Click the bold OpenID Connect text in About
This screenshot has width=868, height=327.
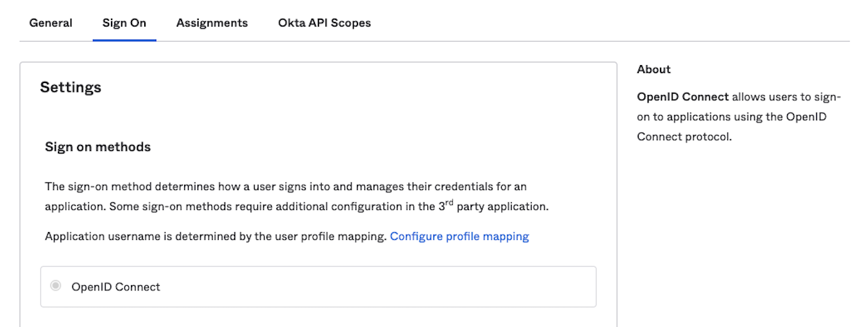tap(683, 97)
